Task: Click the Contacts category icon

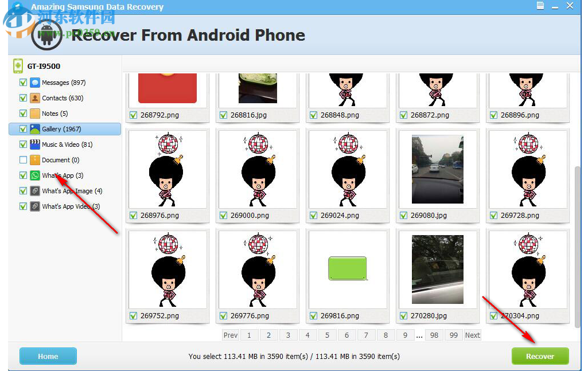Action: [35, 98]
